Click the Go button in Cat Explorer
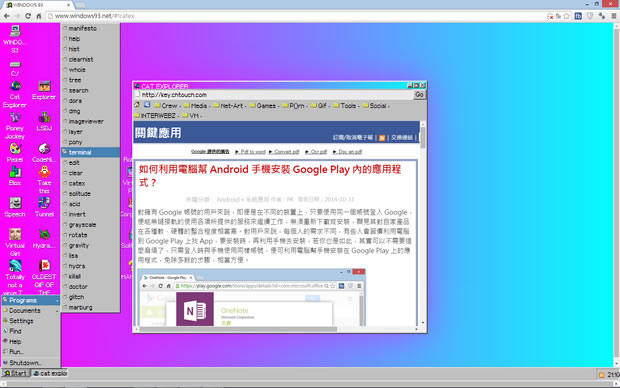This screenshot has height=388, width=620. (x=419, y=95)
